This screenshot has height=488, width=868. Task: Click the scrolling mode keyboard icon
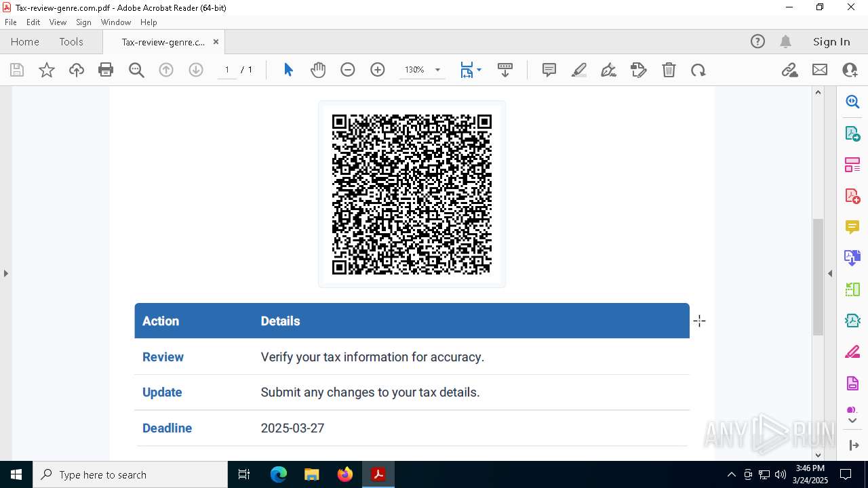coord(505,70)
